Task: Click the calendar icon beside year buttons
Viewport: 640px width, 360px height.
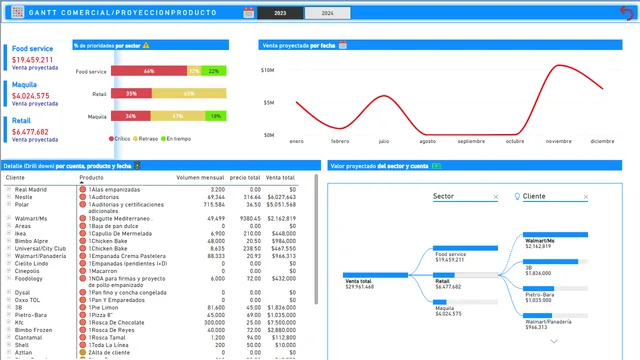Action: click(249, 13)
